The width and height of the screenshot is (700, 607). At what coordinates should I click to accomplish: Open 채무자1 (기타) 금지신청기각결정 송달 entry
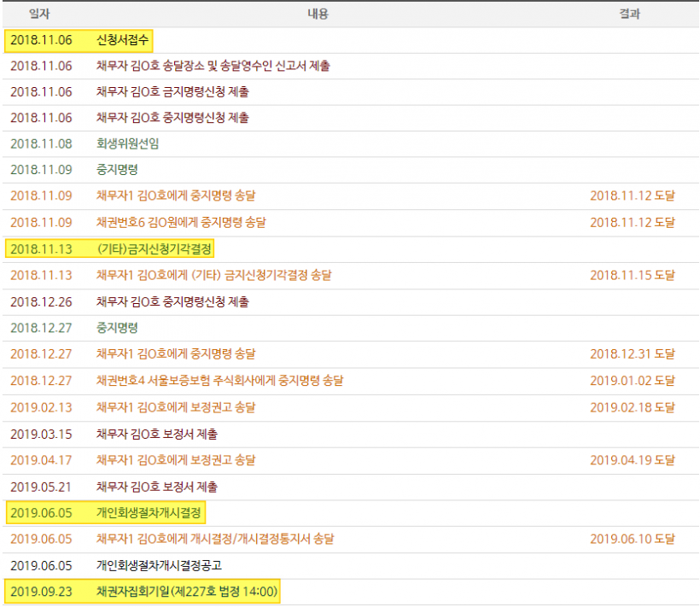[213, 275]
